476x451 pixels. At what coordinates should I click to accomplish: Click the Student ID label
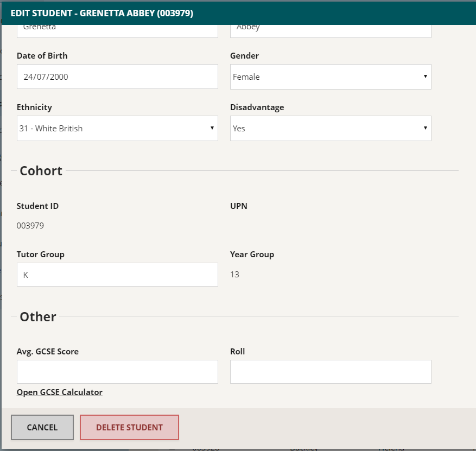click(x=37, y=206)
